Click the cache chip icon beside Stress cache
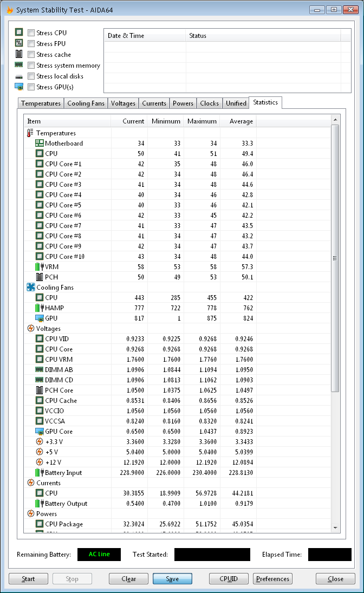The height and width of the screenshot is (593, 364). [x=19, y=54]
